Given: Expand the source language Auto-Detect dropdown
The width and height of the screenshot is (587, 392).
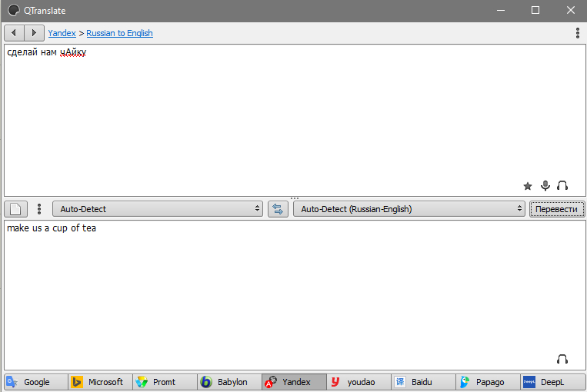Looking at the screenshot, I should click(158, 209).
